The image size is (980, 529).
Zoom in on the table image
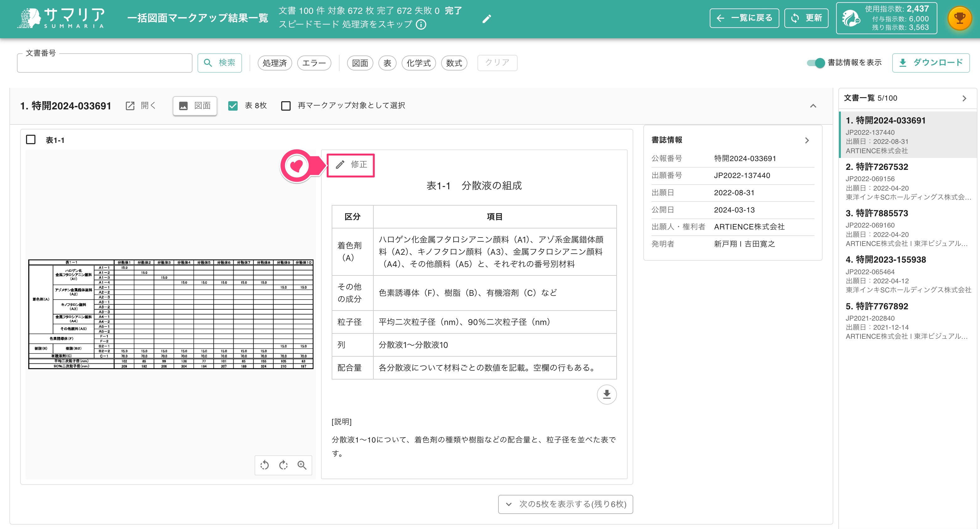pyautogui.click(x=302, y=465)
